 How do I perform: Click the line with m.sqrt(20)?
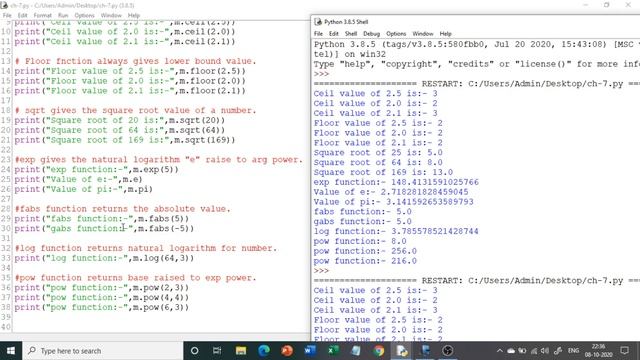pos(120,120)
